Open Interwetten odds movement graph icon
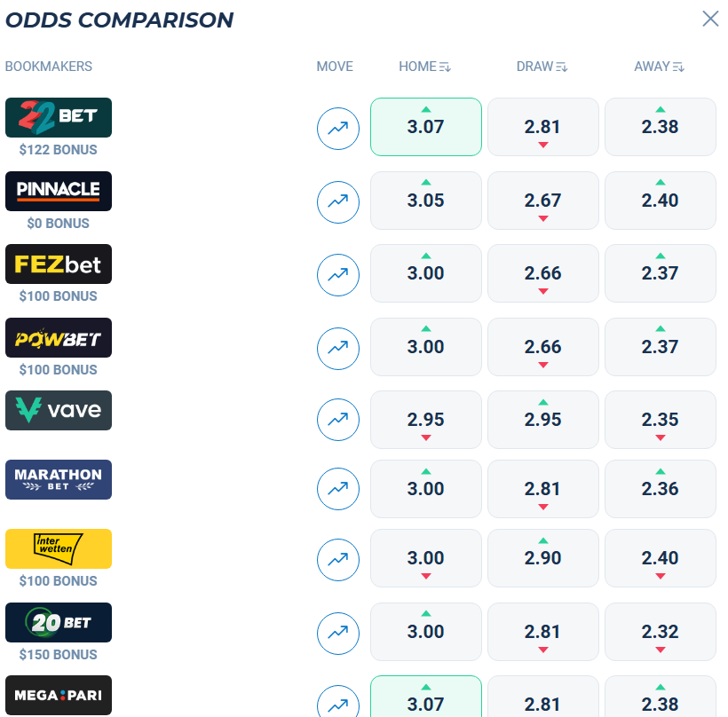 (x=338, y=560)
